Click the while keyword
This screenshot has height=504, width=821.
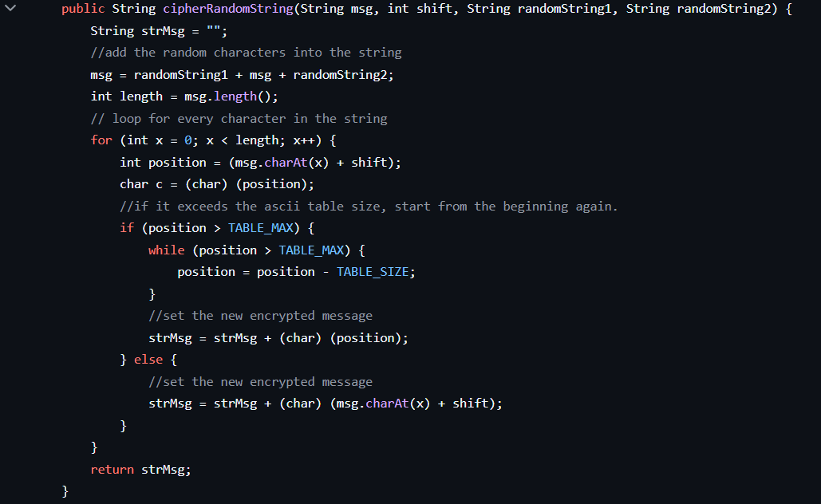tap(166, 250)
